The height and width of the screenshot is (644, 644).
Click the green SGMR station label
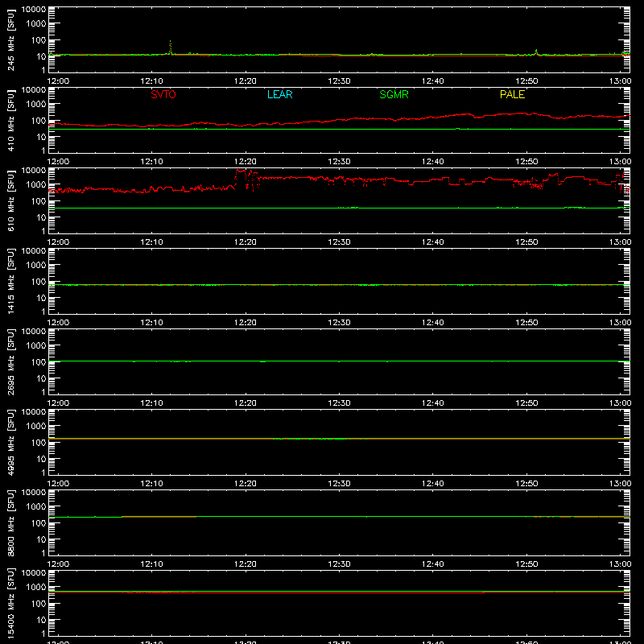click(x=394, y=94)
